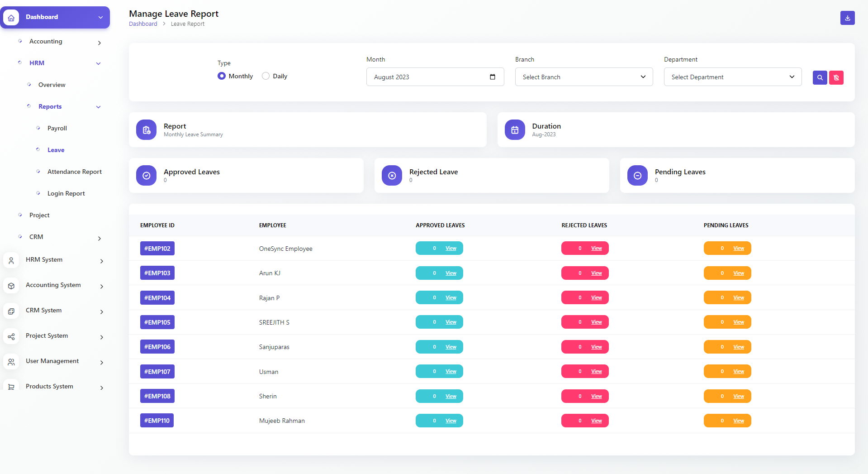
Task: Select Attendance Report in the sidebar
Action: click(x=75, y=172)
